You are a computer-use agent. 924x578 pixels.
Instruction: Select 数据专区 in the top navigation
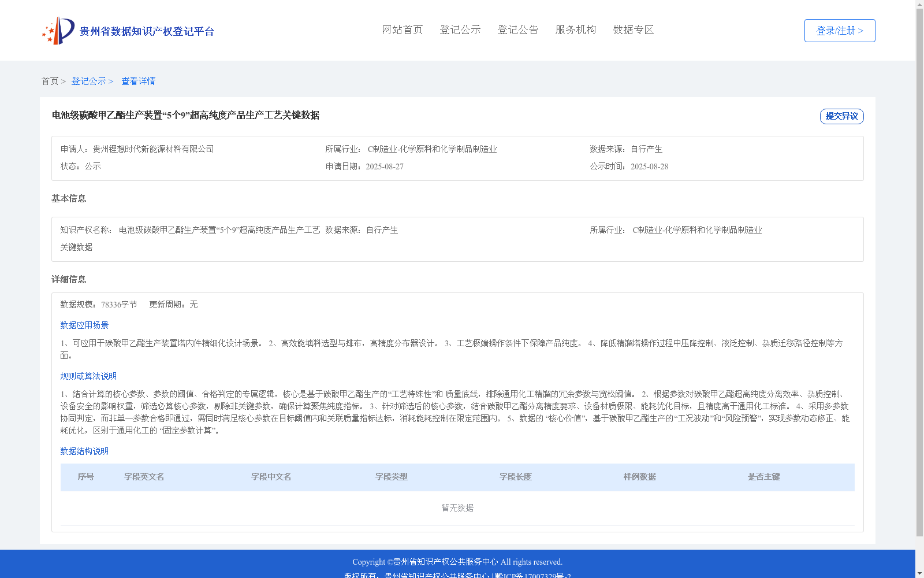point(634,29)
